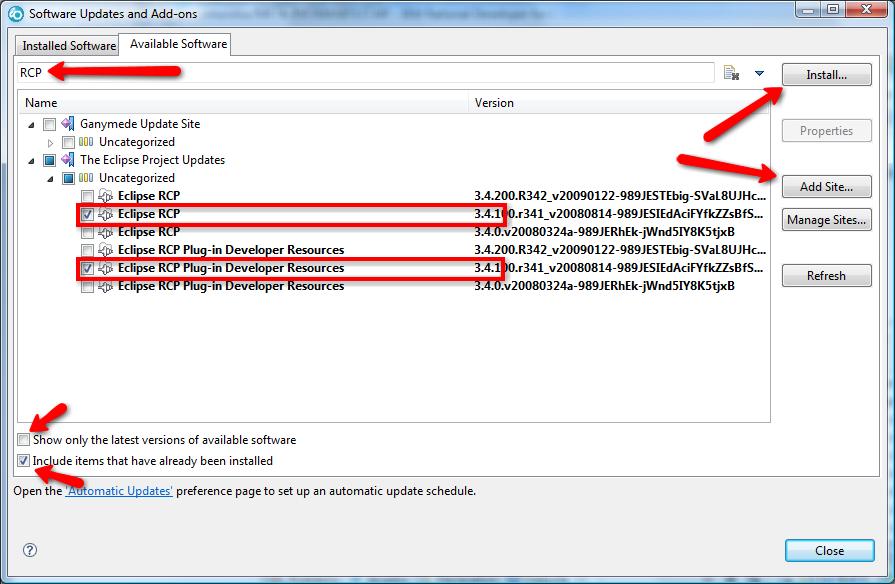Toggle The Eclipse Project Updates checkbox
895x584 pixels.
pos(50,160)
